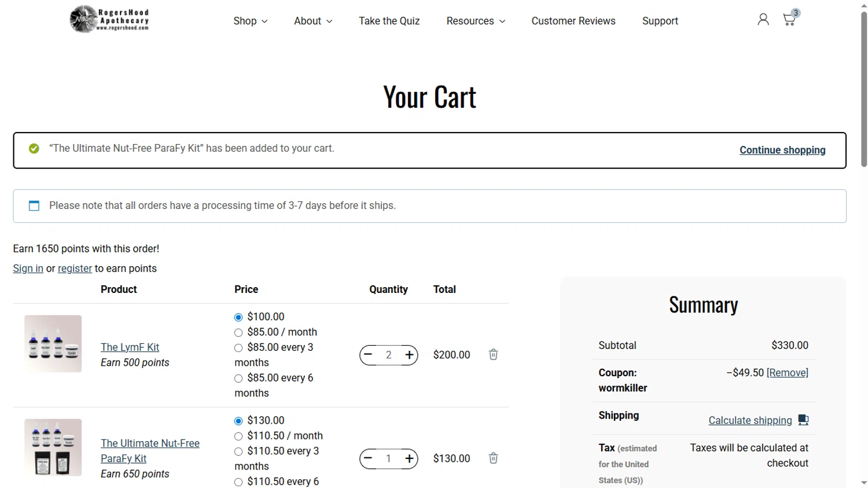Screen dimensions: 868x488
Task: Open the shopping cart icon
Action: pyautogui.click(x=790, y=19)
